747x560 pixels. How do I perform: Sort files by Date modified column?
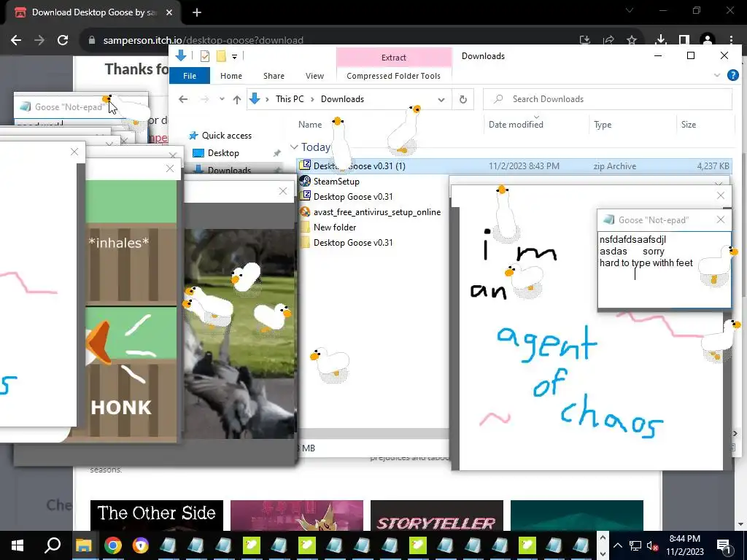click(516, 124)
